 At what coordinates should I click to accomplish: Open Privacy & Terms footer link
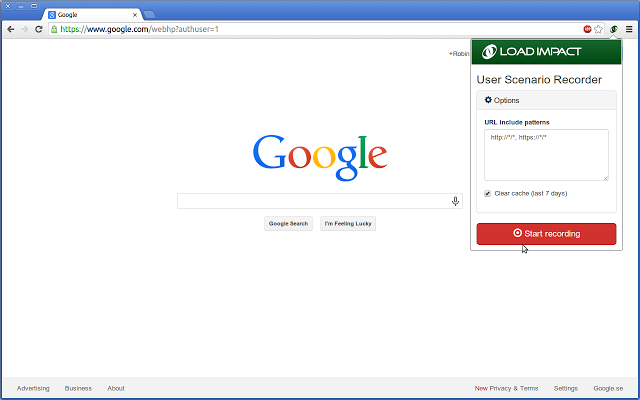click(514, 388)
